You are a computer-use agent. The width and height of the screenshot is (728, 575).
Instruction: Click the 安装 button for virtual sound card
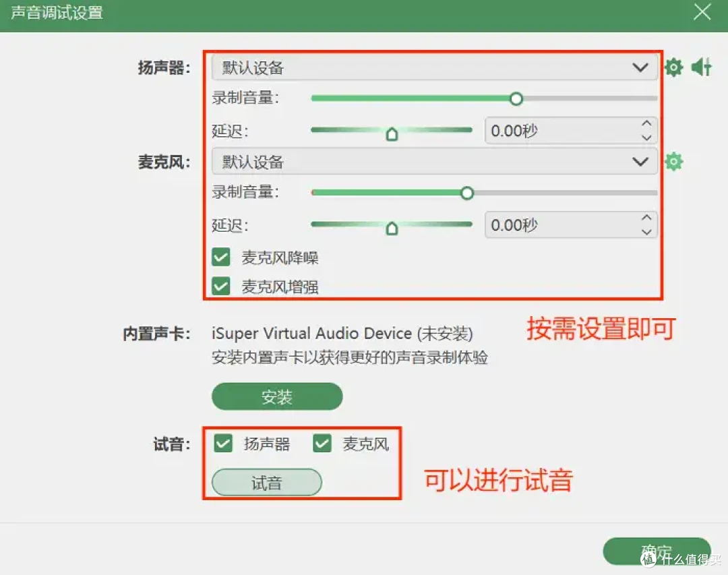pos(277,396)
